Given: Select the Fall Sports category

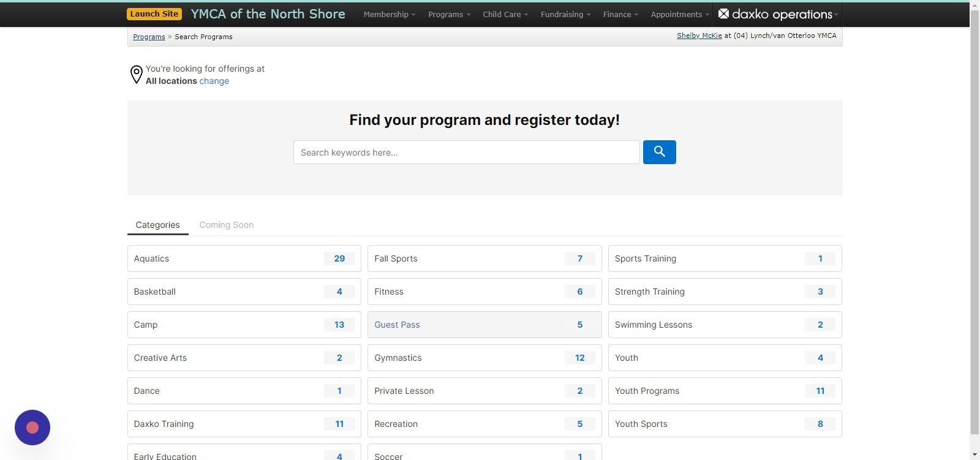Looking at the screenshot, I should pyautogui.click(x=484, y=258).
